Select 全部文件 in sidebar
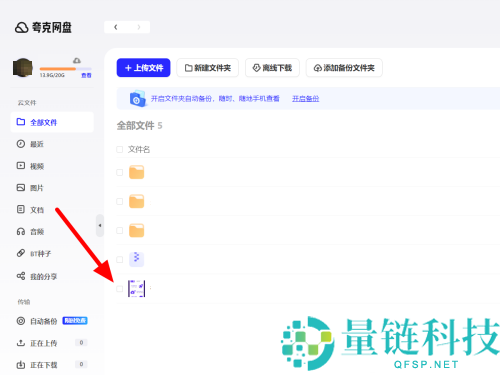The width and height of the screenshot is (500, 375). coord(52,122)
